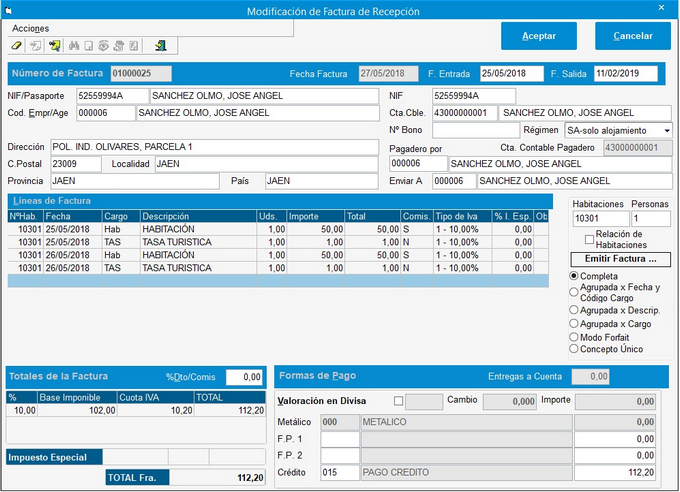
Task: Select the Completa radio option
Action: 574,276
